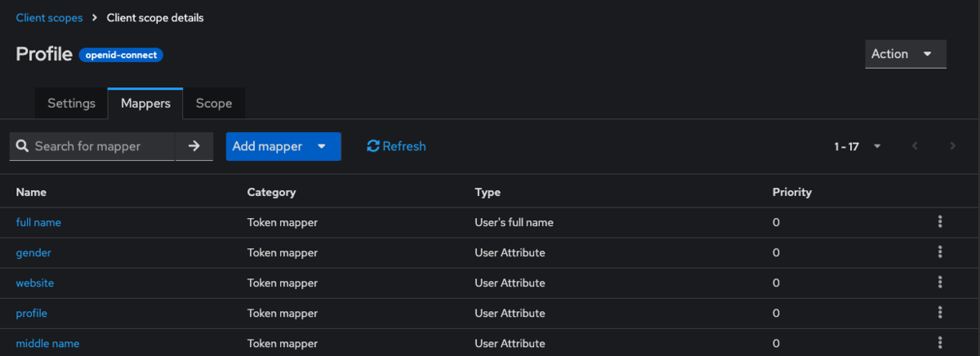Click the openid-connect badge
This screenshot has width=980, height=356.
[122, 55]
